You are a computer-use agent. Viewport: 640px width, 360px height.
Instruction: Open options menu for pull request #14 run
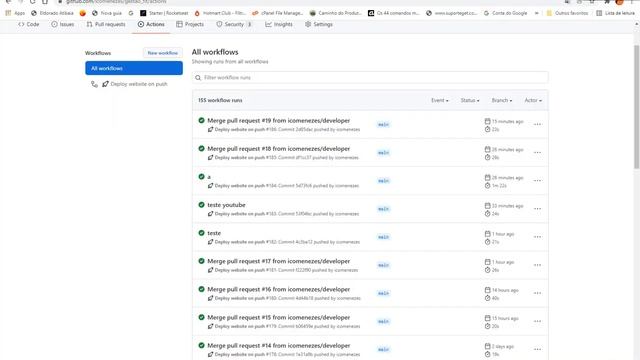[538, 350]
